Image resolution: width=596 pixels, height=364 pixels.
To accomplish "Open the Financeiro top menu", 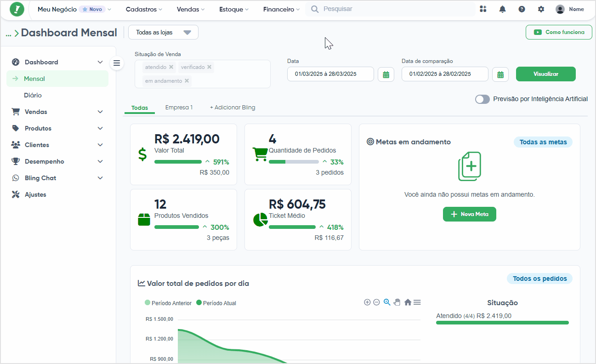I will click(281, 9).
